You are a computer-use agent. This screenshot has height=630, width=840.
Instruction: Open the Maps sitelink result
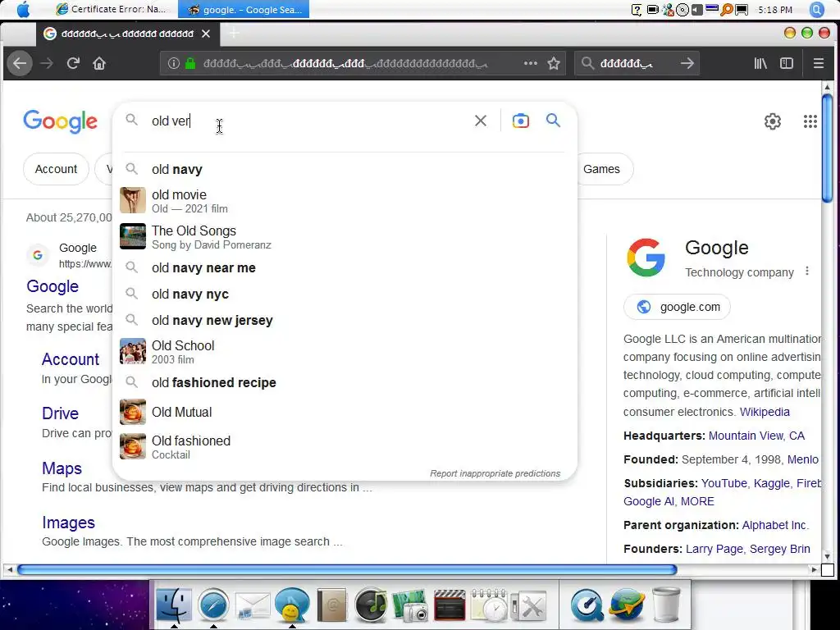(62, 468)
